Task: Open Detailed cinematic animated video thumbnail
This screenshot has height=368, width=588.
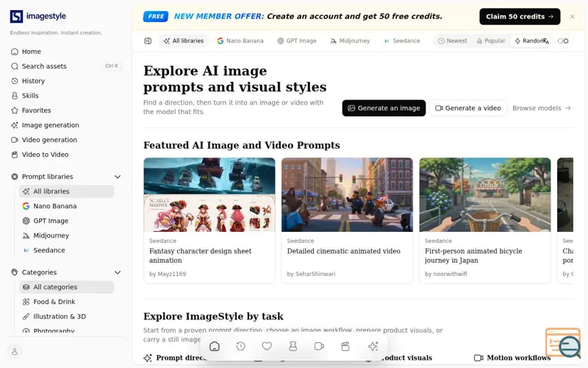Action: 347,194
